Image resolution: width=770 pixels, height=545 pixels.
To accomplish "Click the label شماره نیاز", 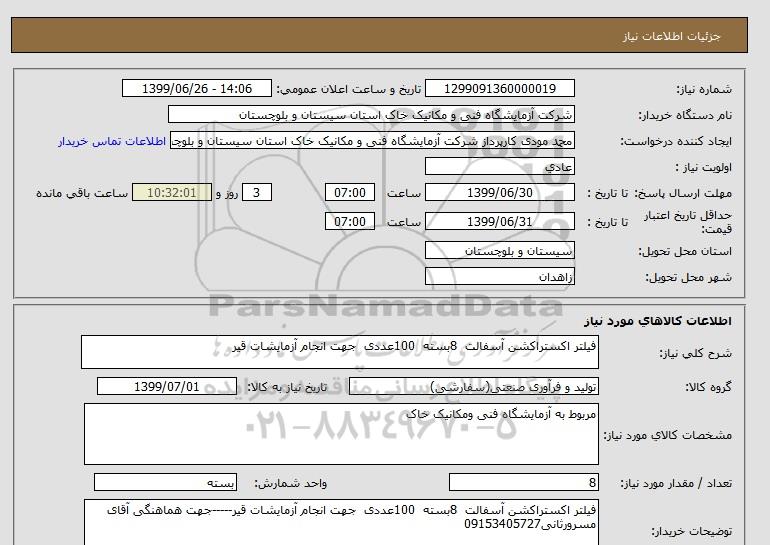I will 704,89.
